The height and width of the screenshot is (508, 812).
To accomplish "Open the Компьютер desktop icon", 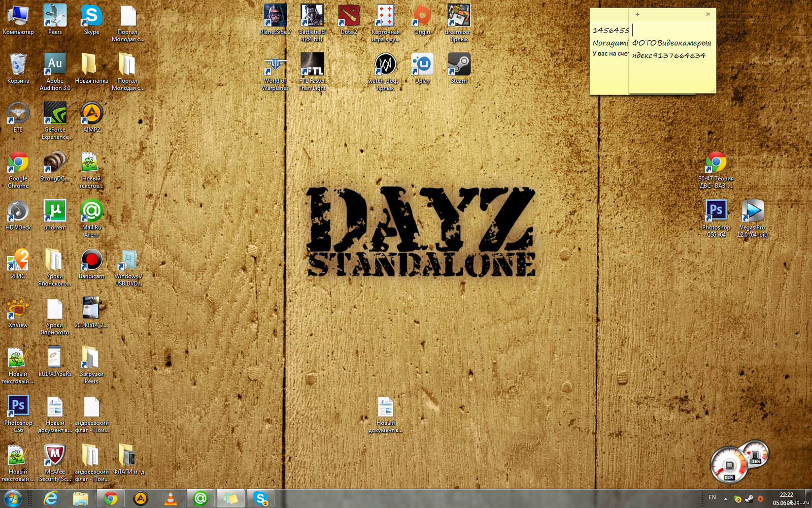I will 18,20.
